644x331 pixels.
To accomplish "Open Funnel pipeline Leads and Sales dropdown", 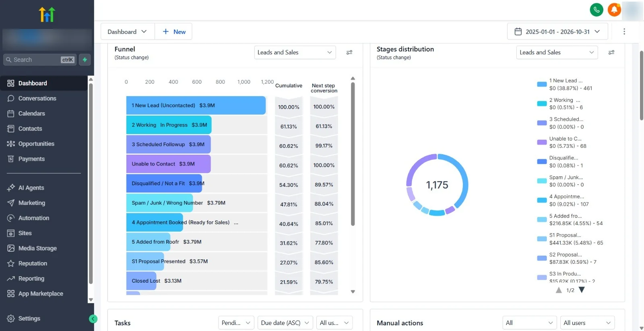I will (x=295, y=52).
